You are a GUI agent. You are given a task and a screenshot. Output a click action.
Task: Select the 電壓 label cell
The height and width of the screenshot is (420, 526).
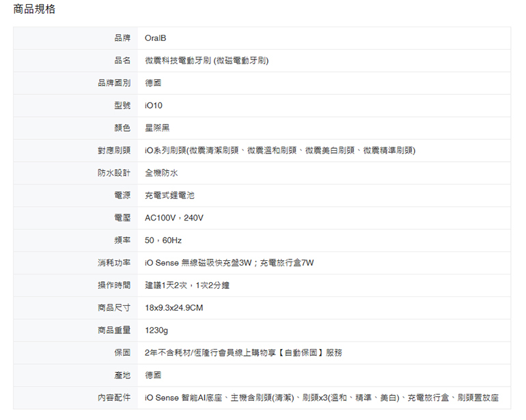coord(75,218)
